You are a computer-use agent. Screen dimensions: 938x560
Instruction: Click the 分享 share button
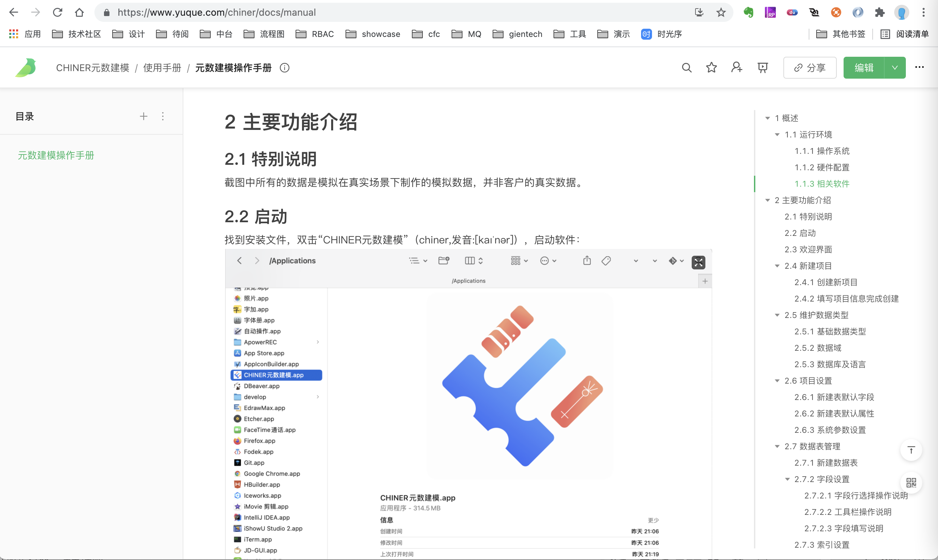coord(810,68)
